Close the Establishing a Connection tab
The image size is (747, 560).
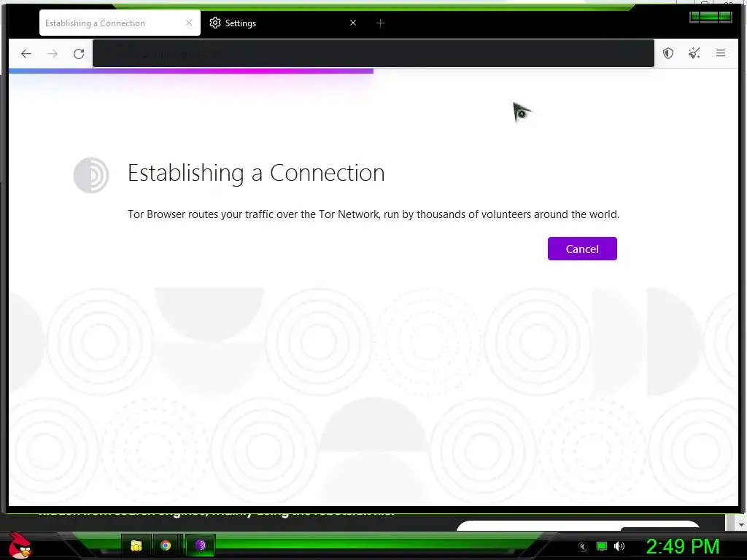pos(189,23)
